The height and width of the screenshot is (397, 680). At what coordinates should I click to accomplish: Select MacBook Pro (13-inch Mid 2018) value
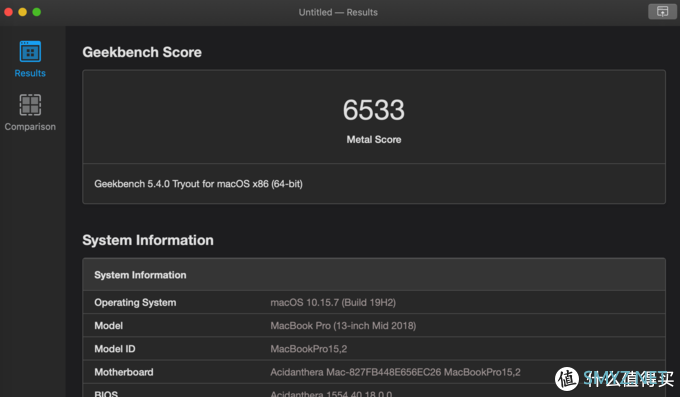tap(343, 326)
